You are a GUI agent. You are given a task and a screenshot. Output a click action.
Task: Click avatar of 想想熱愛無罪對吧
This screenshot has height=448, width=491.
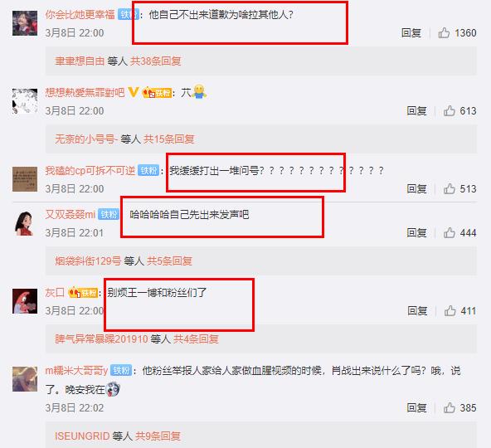click(x=25, y=101)
